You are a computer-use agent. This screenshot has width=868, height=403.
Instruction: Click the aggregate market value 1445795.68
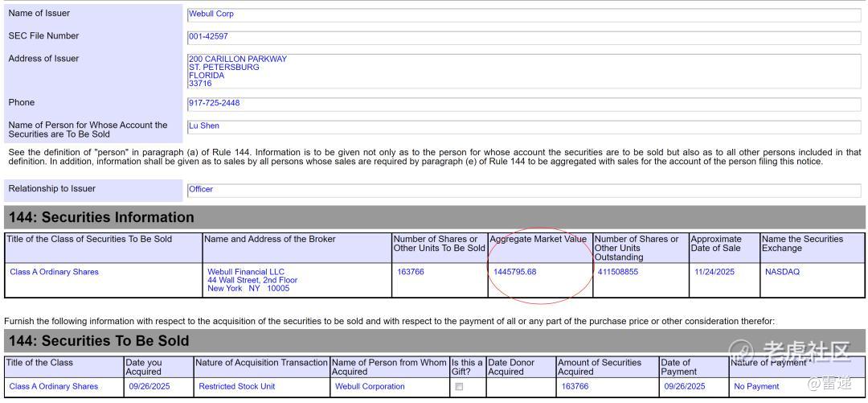coord(515,272)
